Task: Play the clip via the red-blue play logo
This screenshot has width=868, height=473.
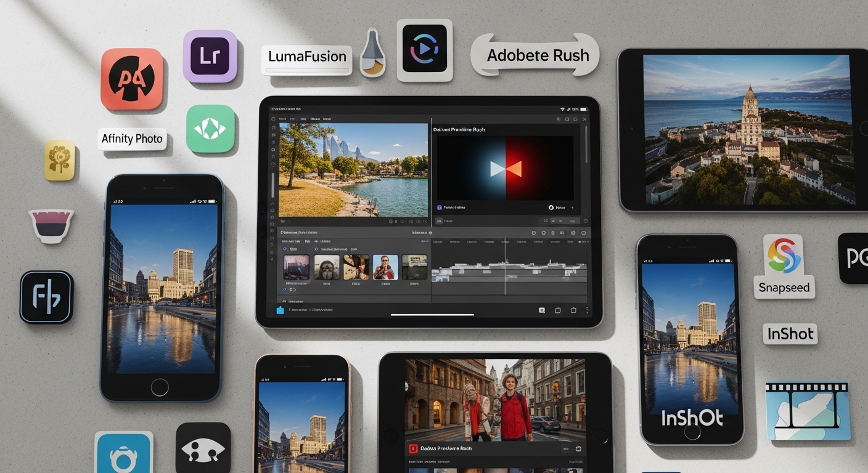Action: (x=506, y=168)
